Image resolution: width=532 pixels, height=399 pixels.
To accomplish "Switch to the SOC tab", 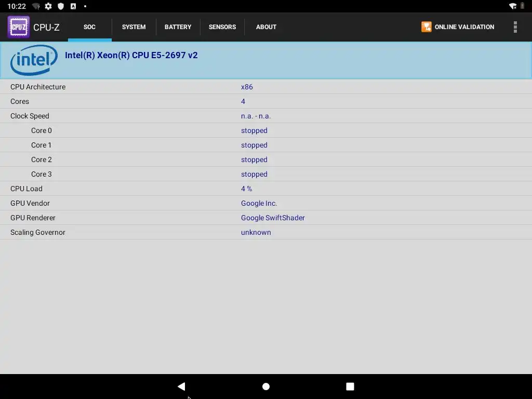I will point(89,27).
